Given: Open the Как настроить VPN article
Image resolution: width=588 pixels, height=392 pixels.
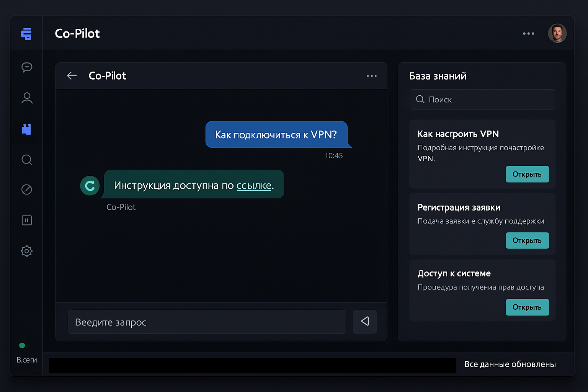Looking at the screenshot, I should point(527,174).
